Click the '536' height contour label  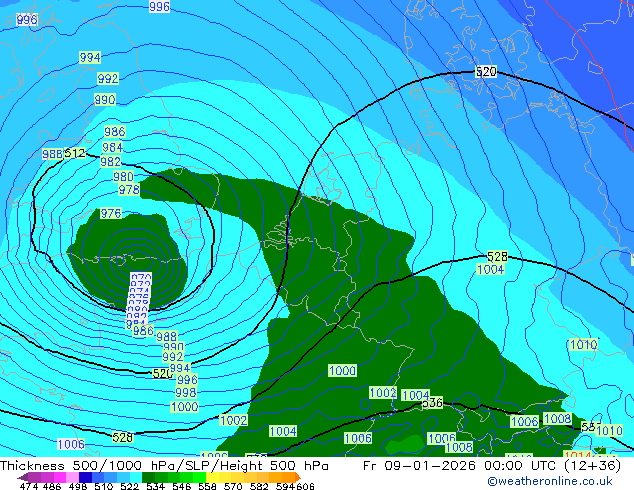click(x=432, y=403)
